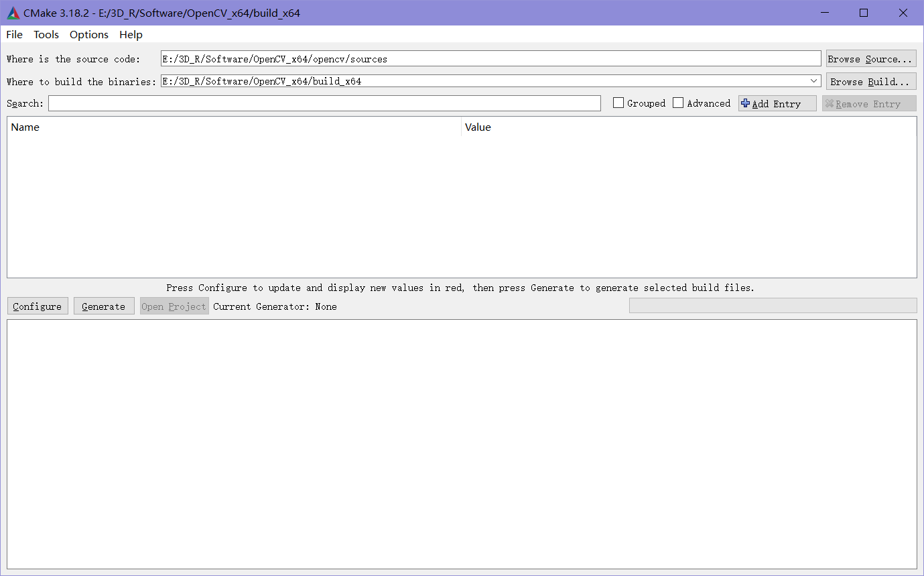Close the CMake window
This screenshot has height=576, width=924.
point(903,13)
